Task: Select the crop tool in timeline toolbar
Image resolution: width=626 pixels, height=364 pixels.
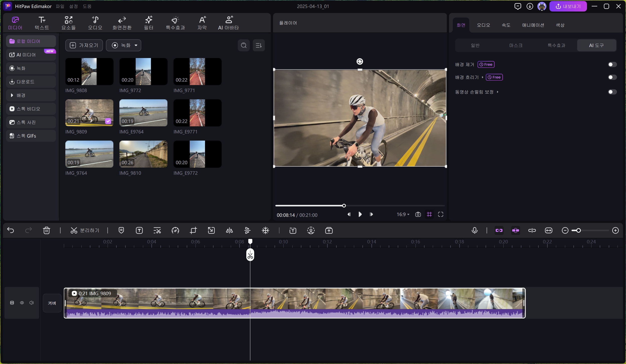Action: [193, 230]
